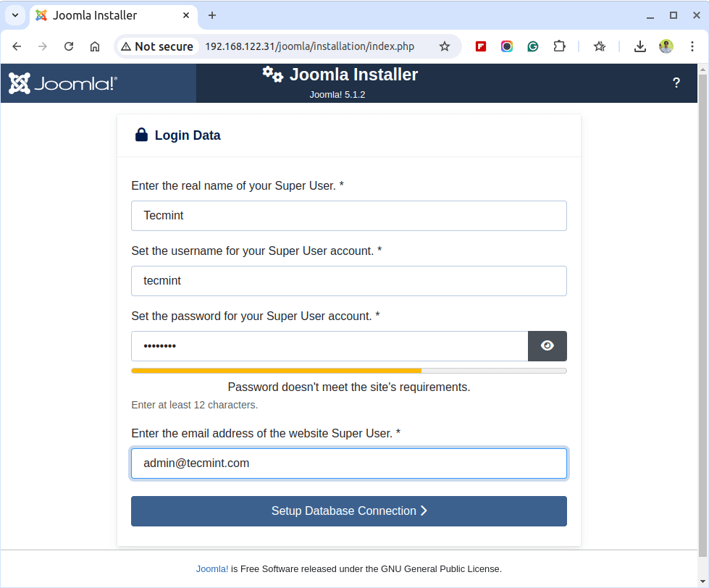Click the Joomla! logo in header
The height and width of the screenshot is (588, 709).
[x=63, y=83]
